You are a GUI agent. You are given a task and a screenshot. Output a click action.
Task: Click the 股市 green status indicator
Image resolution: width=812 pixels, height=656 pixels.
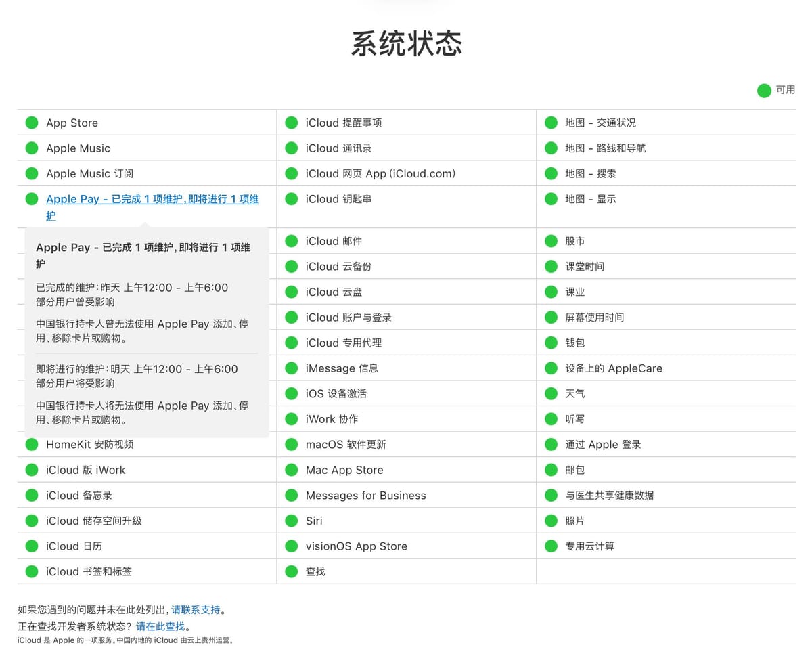[x=550, y=241]
